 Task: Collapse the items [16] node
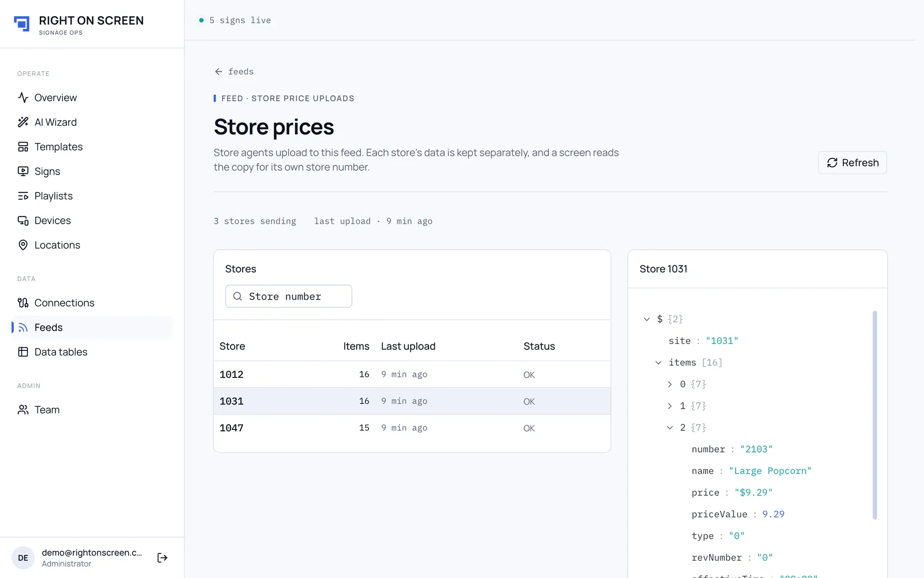pos(658,362)
